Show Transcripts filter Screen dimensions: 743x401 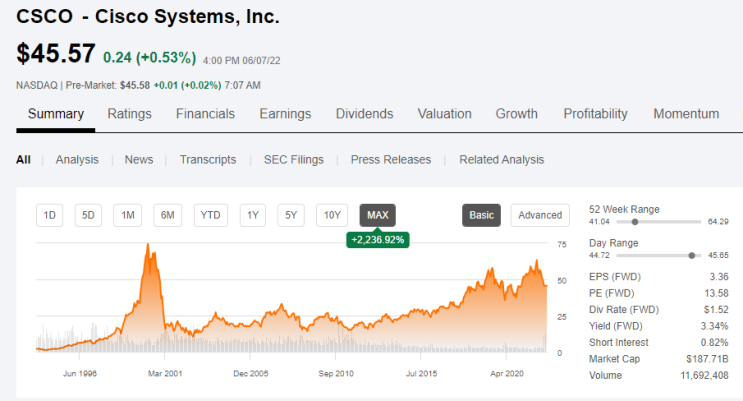click(208, 160)
